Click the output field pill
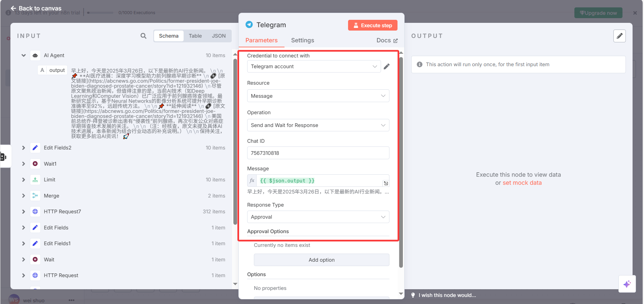 pyautogui.click(x=52, y=70)
